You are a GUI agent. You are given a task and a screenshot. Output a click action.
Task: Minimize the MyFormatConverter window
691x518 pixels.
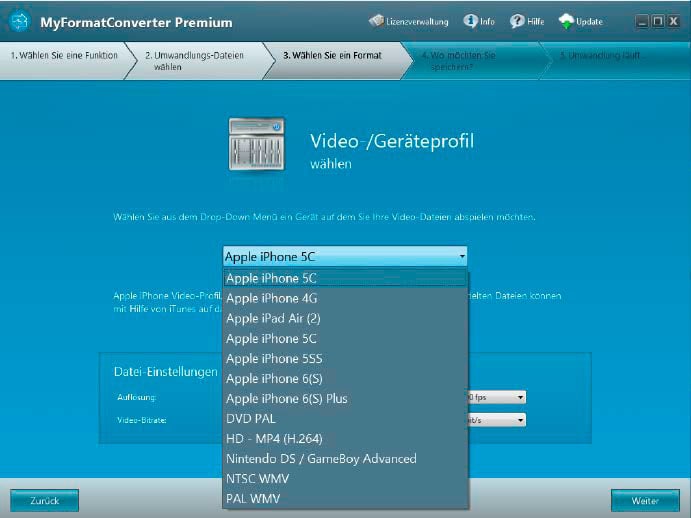point(642,21)
